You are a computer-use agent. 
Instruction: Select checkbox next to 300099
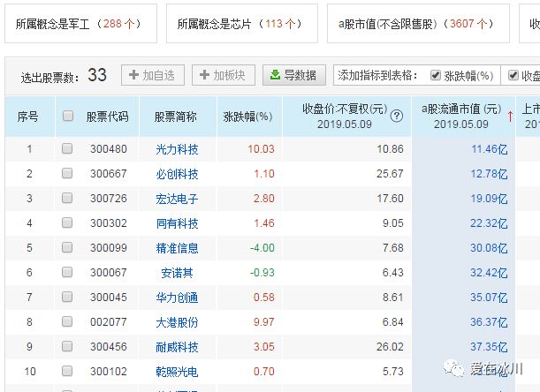[67, 247]
